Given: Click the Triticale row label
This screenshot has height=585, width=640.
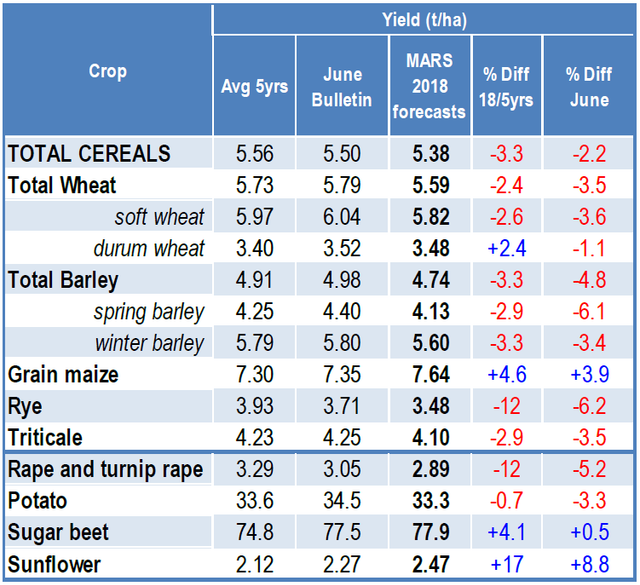Looking at the screenshot, I should tap(45, 437).
